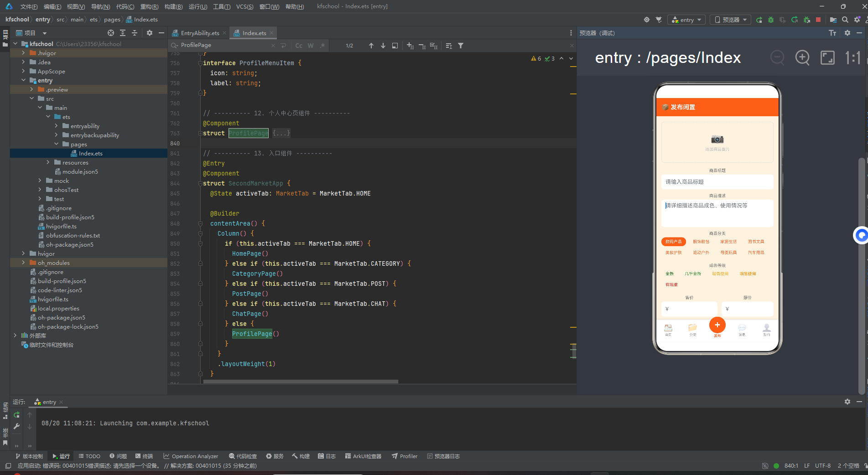The width and height of the screenshot is (868, 475).
Task: Open the 文件(F) menu
Action: 29,6
